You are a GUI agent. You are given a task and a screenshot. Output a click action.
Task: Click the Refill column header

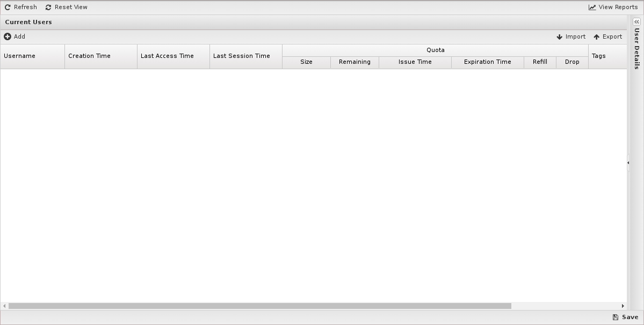[540, 62]
